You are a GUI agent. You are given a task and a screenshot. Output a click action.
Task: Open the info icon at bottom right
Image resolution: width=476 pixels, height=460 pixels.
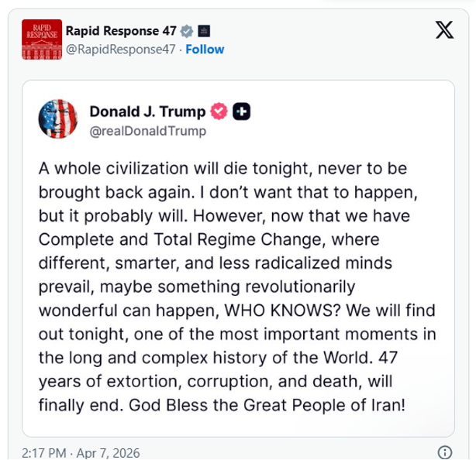(445, 452)
